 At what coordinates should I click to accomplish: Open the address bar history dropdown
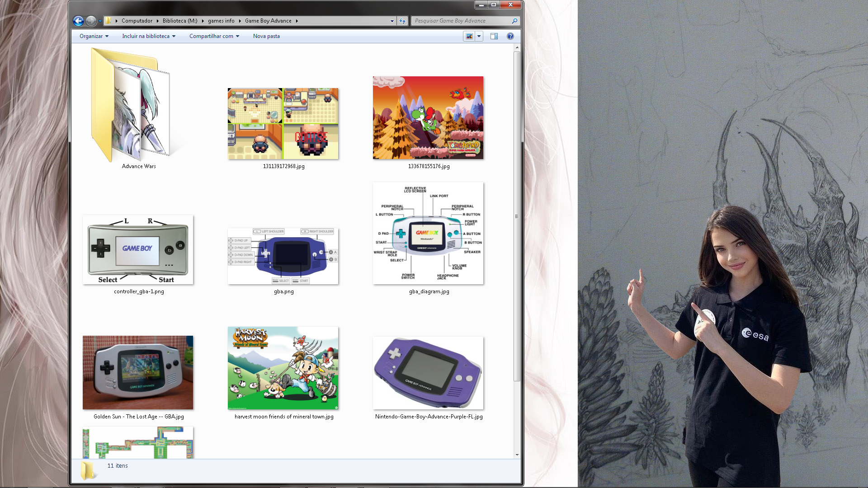[x=392, y=21]
